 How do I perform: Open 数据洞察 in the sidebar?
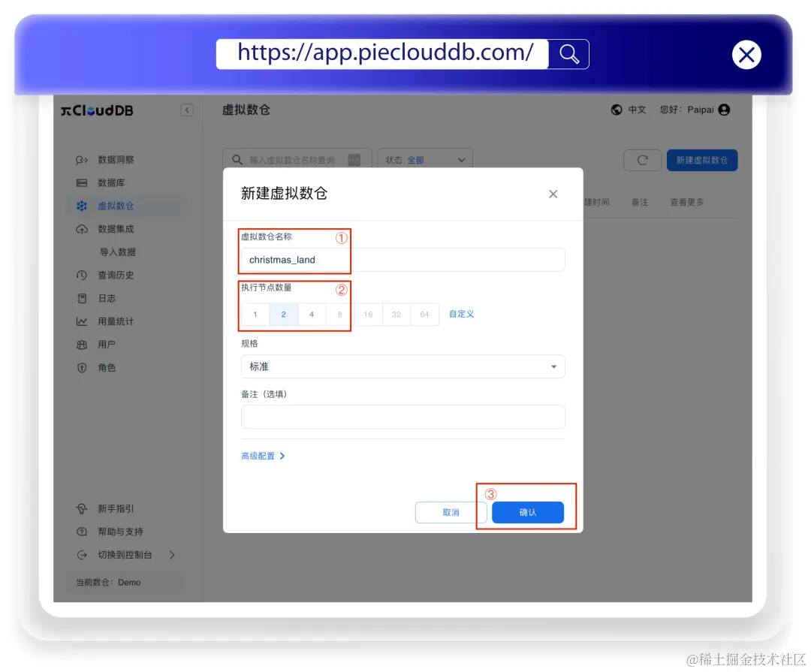click(116, 160)
